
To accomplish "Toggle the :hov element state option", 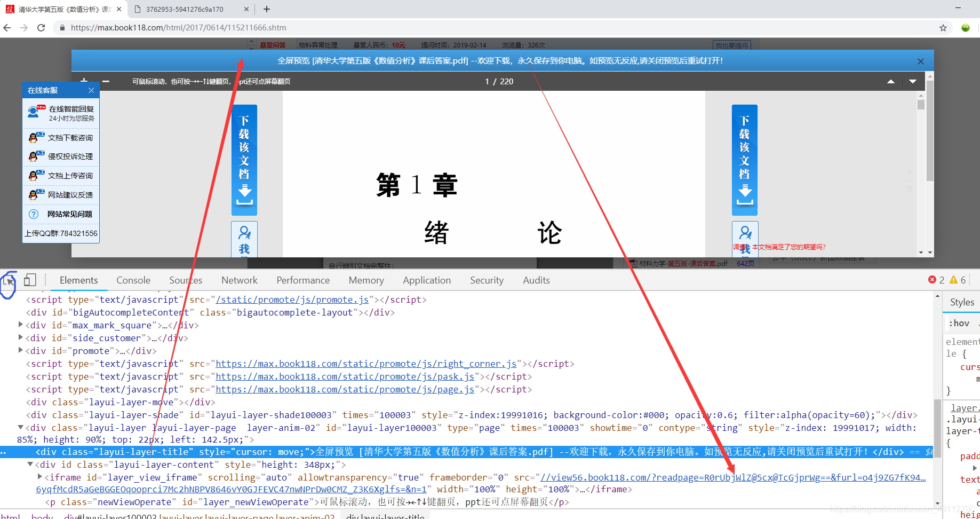I will pos(959,323).
